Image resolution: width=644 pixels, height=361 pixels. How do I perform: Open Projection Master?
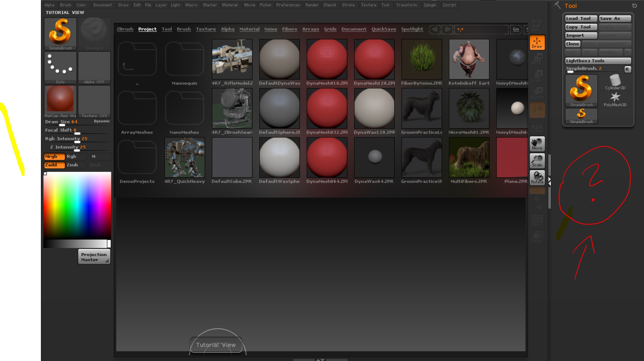click(94, 257)
